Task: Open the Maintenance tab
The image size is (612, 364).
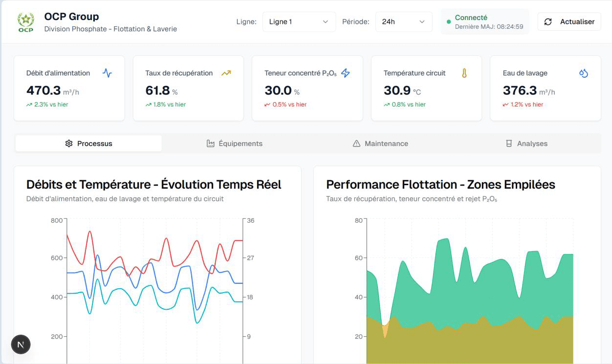Action: point(380,144)
